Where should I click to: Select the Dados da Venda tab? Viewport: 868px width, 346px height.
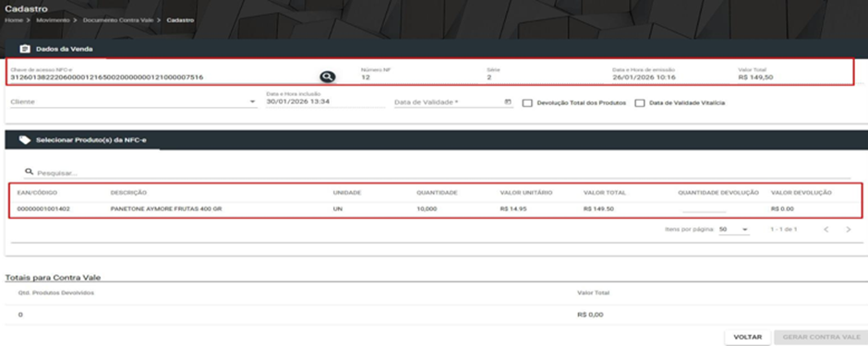[x=56, y=49]
